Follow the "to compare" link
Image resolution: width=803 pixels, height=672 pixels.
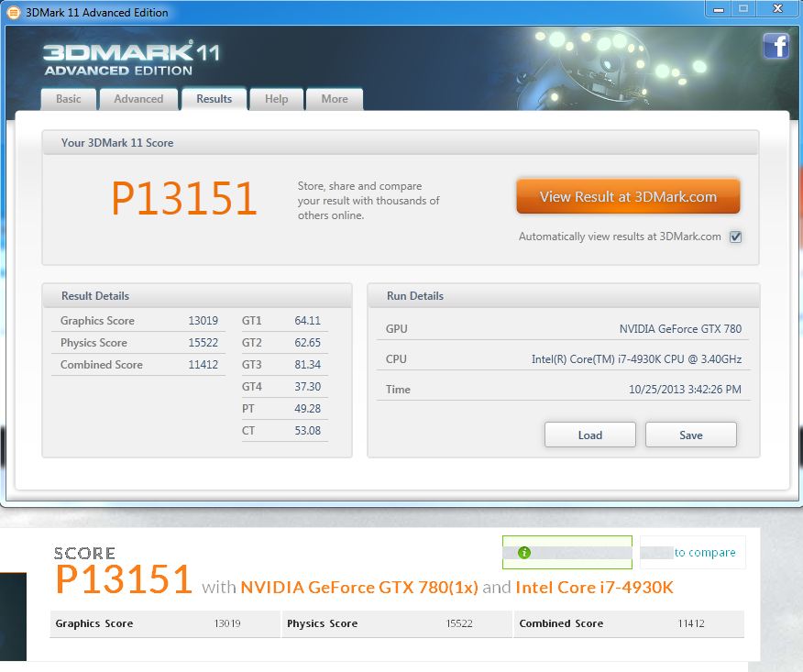coord(704,553)
